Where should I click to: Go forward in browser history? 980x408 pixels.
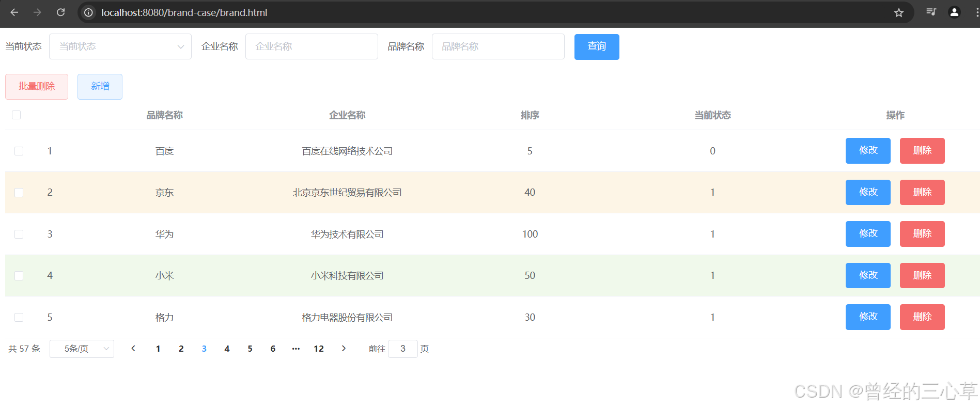[37, 12]
